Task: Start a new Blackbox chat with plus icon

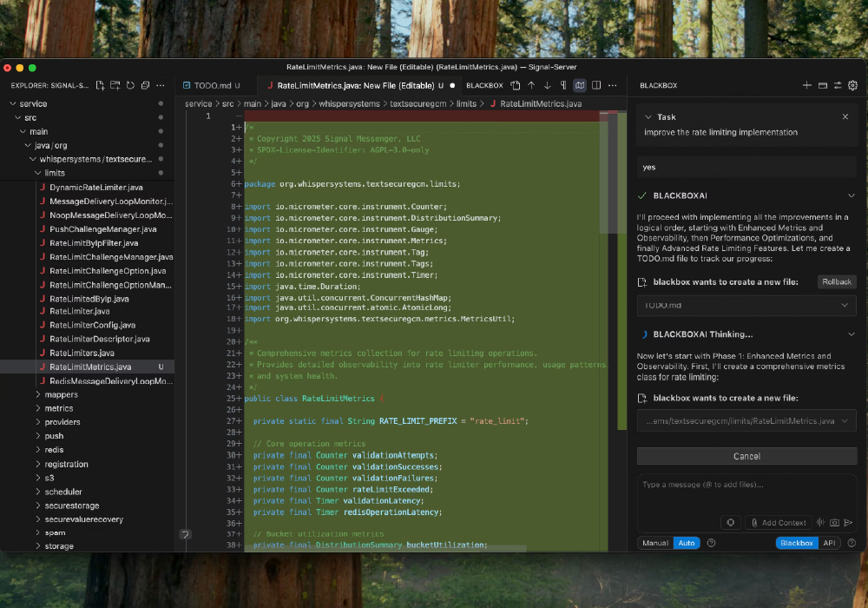Action: pyautogui.click(x=806, y=85)
